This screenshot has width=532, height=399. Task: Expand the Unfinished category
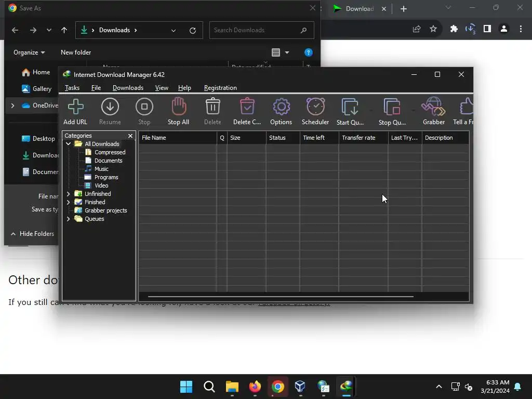pyautogui.click(x=68, y=194)
